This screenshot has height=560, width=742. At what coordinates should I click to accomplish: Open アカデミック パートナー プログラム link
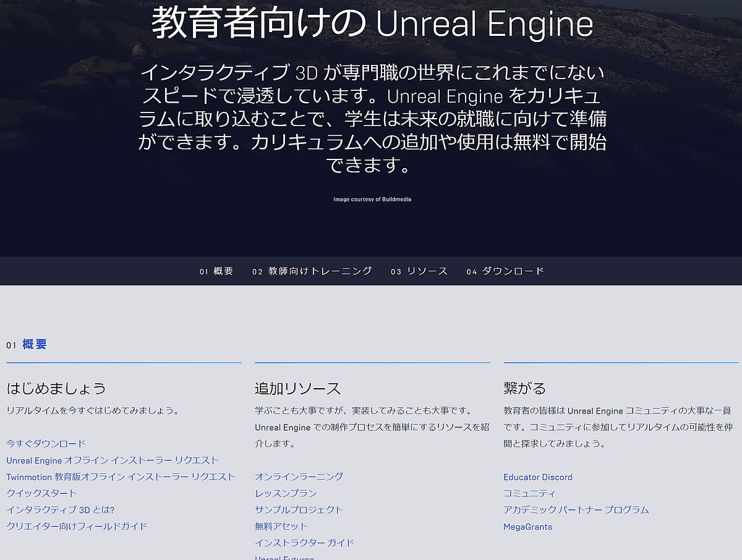click(x=576, y=509)
